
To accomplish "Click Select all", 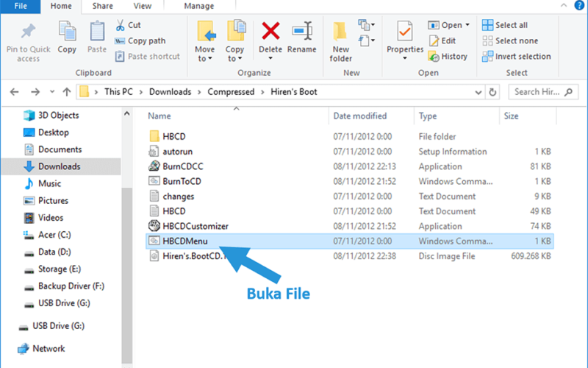I will click(505, 25).
